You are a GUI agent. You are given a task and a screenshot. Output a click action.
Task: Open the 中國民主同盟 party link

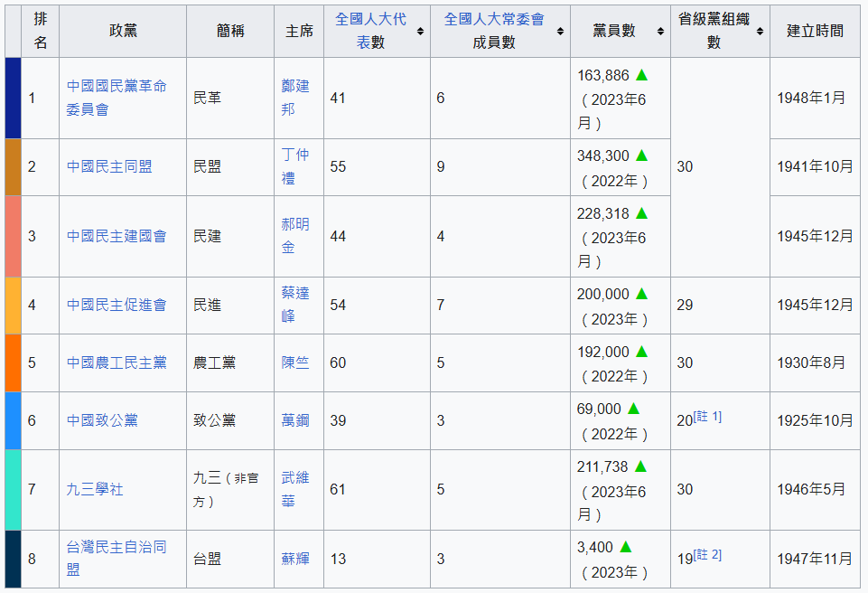coord(109,166)
